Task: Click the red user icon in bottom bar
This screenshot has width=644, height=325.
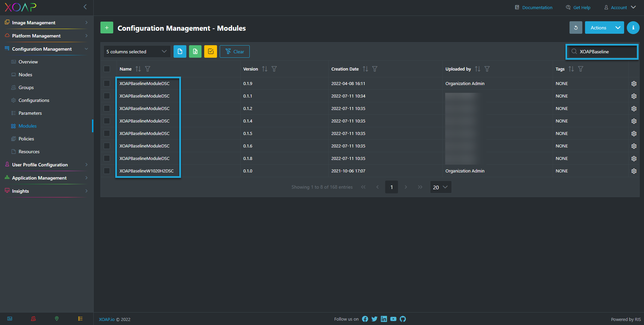Action: click(x=33, y=319)
